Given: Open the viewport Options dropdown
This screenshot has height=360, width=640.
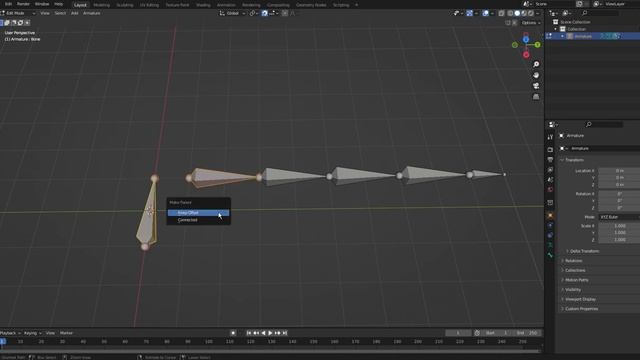Looking at the screenshot, I should coord(531,23).
